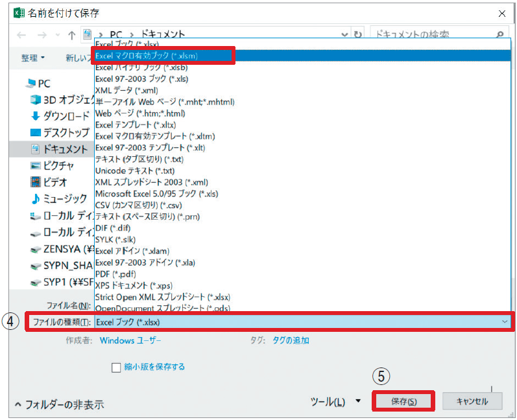Choose Excel バイナリ ブック (*.xlsb)
The height and width of the screenshot is (420, 517).
tap(302, 67)
